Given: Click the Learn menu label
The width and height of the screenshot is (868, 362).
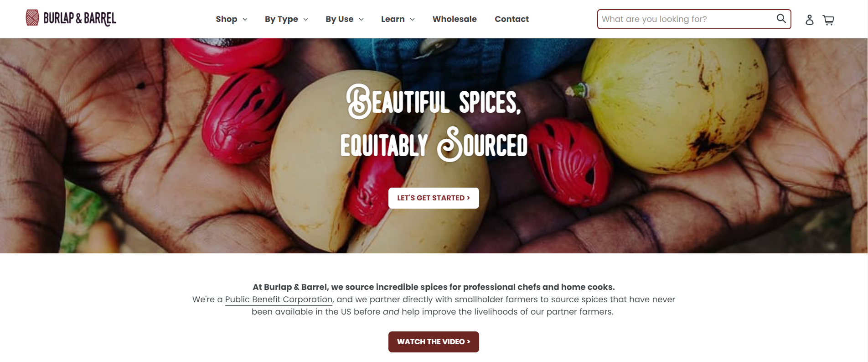Looking at the screenshot, I should (393, 19).
